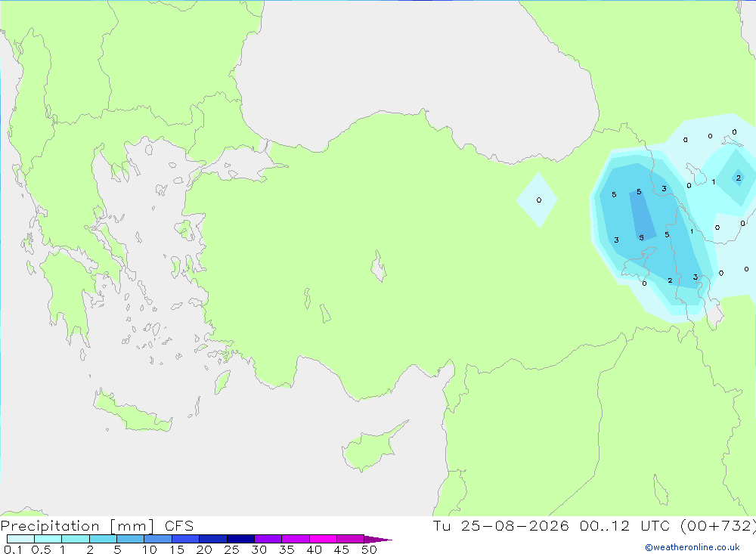Screen dimensions: 756x554
Task: Click the 0.1–0.5 mm legend color box
Action: (20, 539)
